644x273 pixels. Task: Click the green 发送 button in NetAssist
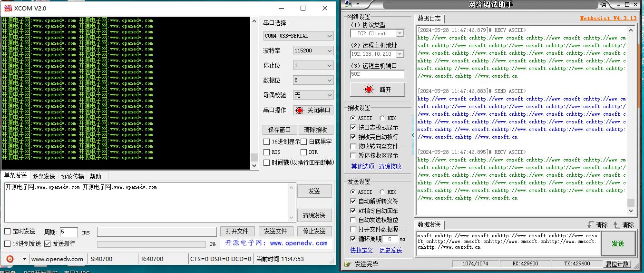pos(618,243)
